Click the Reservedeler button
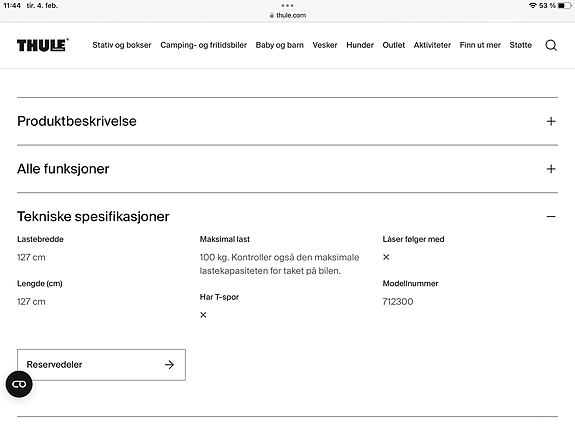 click(101, 365)
